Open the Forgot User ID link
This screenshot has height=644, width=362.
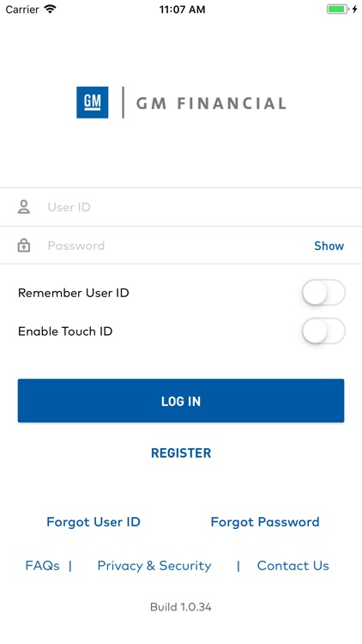[94, 522]
